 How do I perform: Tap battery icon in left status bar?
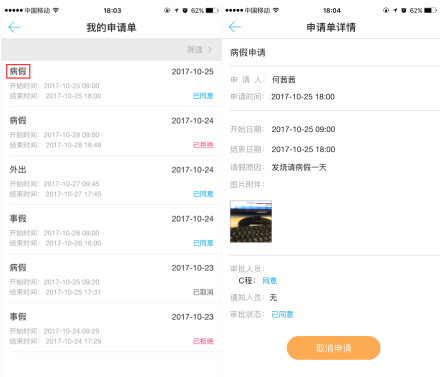212,11
